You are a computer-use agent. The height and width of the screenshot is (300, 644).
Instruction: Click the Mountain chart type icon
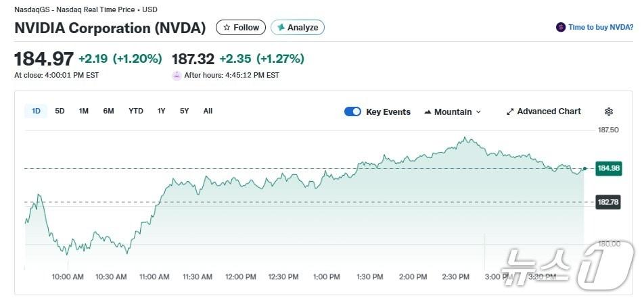point(428,112)
